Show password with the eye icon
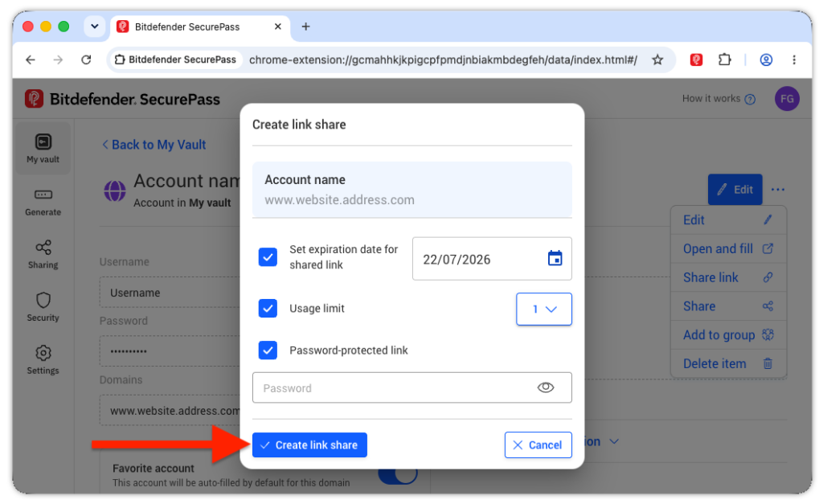 pos(546,387)
